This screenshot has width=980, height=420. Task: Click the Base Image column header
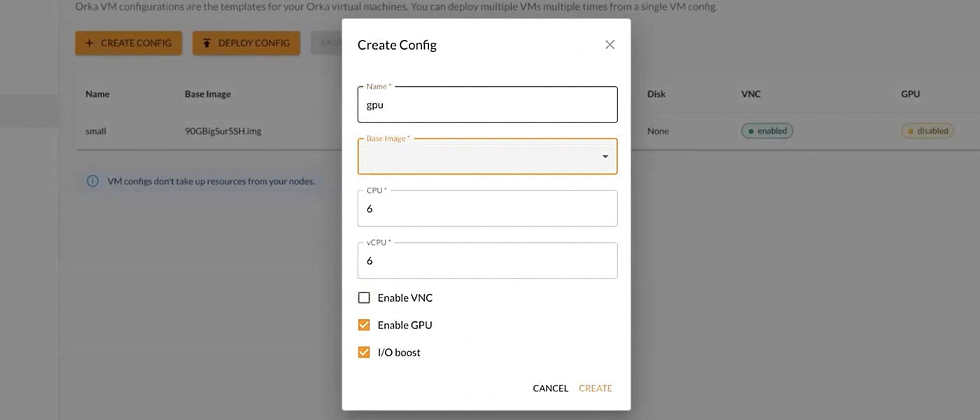pos(207,93)
